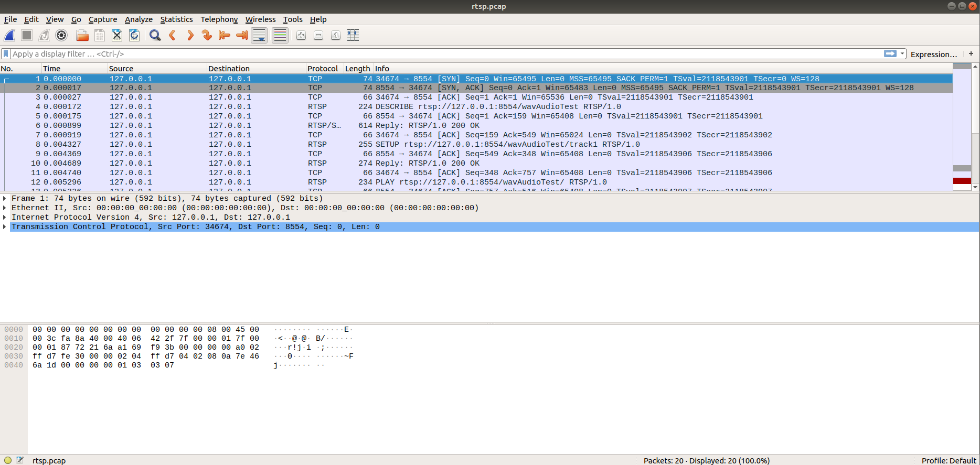Select packet 10 Reply RTSP/1.0 200 OK
The width and height of the screenshot is (980, 465).
[x=476, y=163]
